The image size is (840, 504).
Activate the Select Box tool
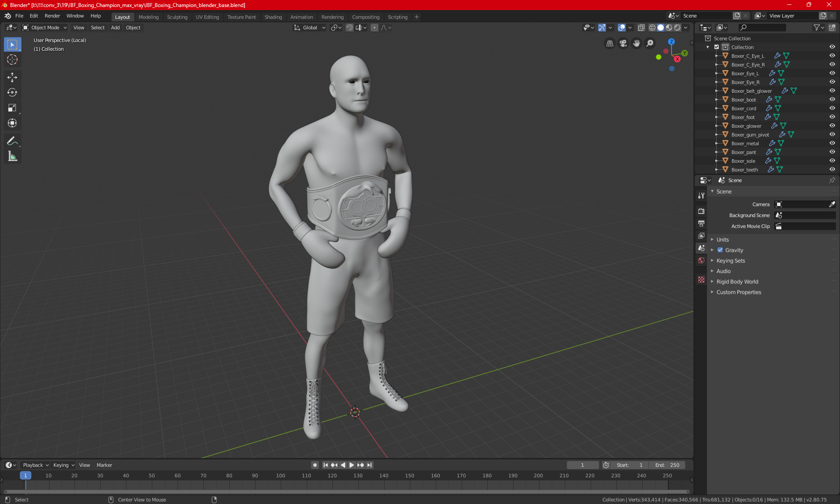coord(12,45)
